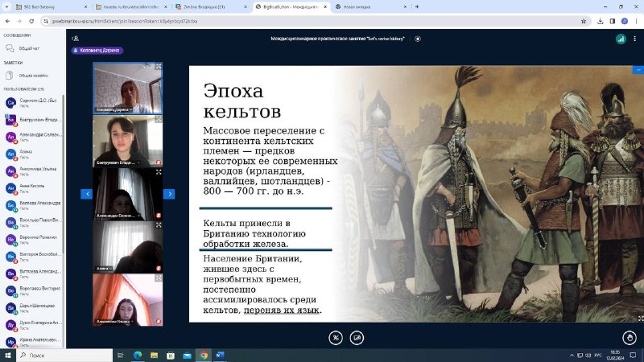
Task: Select user Беляева Александра in list
Action: [x=32, y=205]
